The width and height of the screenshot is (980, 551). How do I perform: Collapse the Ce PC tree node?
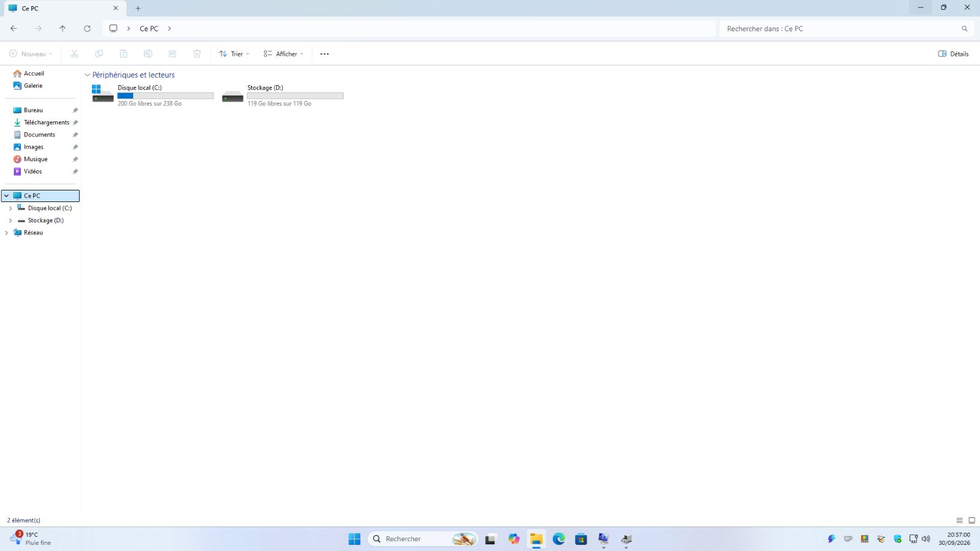pos(7,196)
